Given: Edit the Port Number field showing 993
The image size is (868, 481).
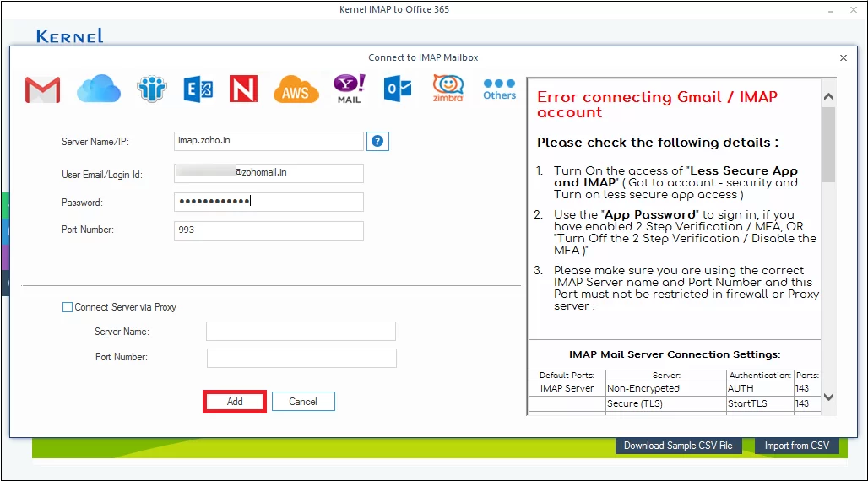Looking at the screenshot, I should pos(269,230).
